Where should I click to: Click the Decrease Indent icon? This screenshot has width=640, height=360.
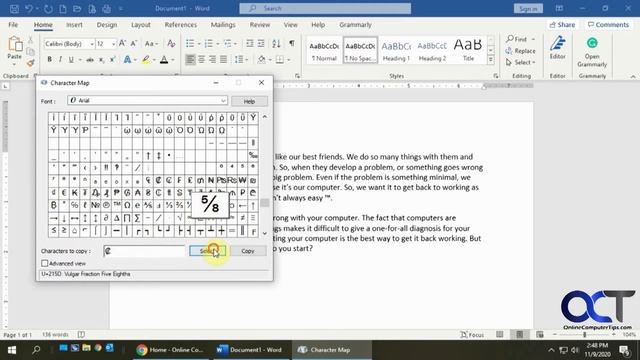[x=250, y=43]
